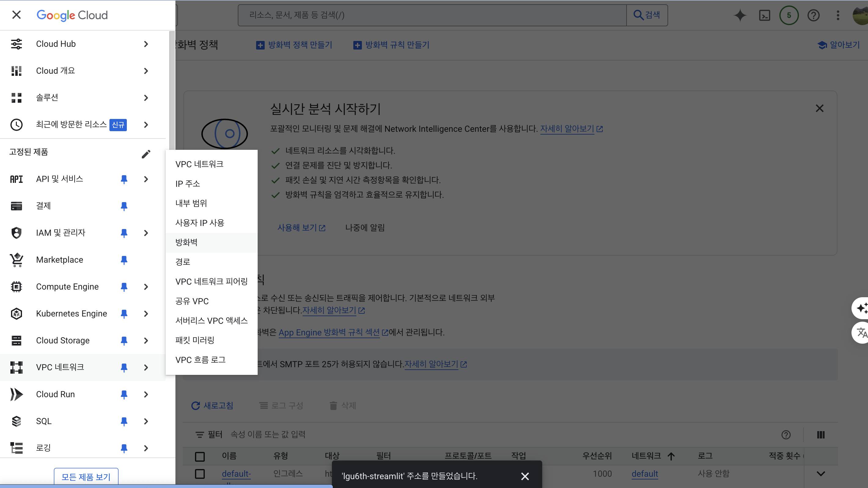This screenshot has height=488, width=868.
Task: Unpin API 및 서비스 from pinned products
Action: point(124,179)
